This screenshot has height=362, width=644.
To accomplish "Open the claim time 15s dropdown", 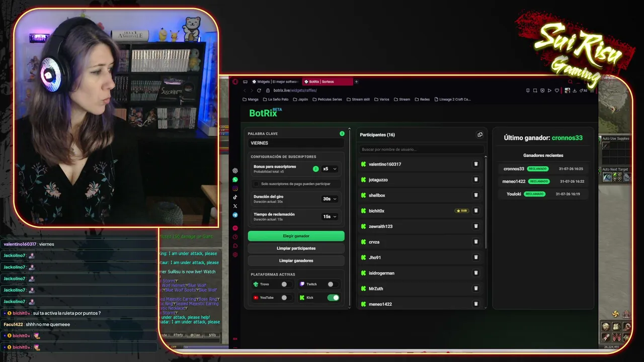I will [x=330, y=217].
